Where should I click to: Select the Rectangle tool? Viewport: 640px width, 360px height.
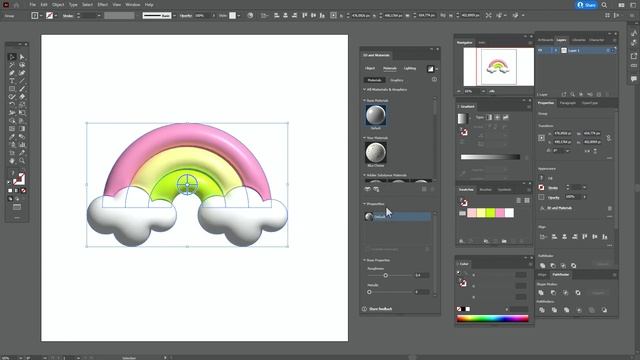(x=12, y=89)
